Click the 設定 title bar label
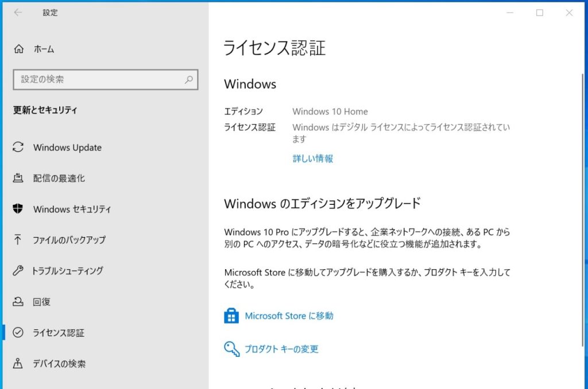Viewport: 588px width, 389px height. pyautogui.click(x=51, y=12)
